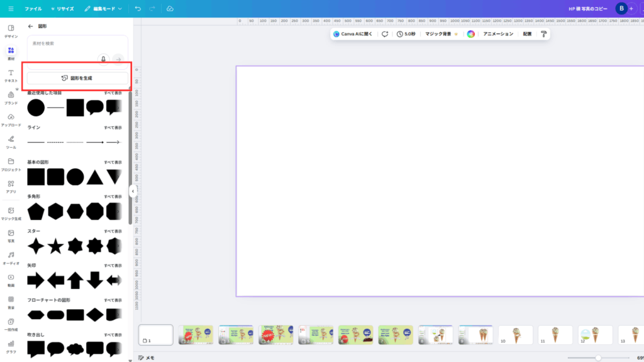Click the 図形を生成 button

click(77, 78)
